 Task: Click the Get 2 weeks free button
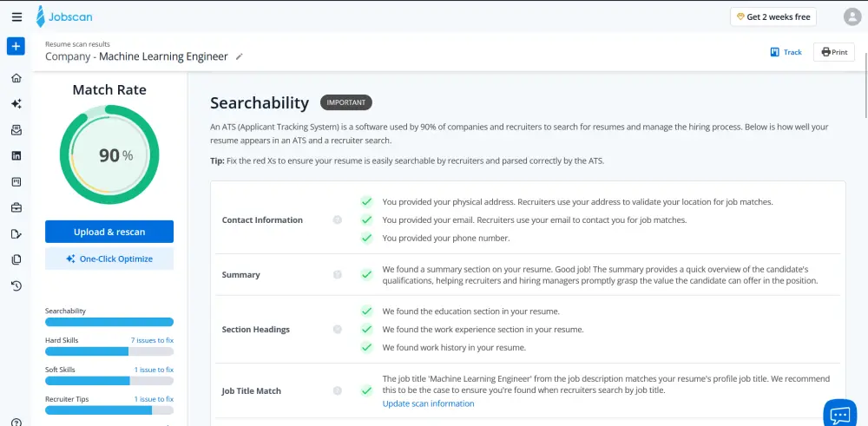click(773, 16)
